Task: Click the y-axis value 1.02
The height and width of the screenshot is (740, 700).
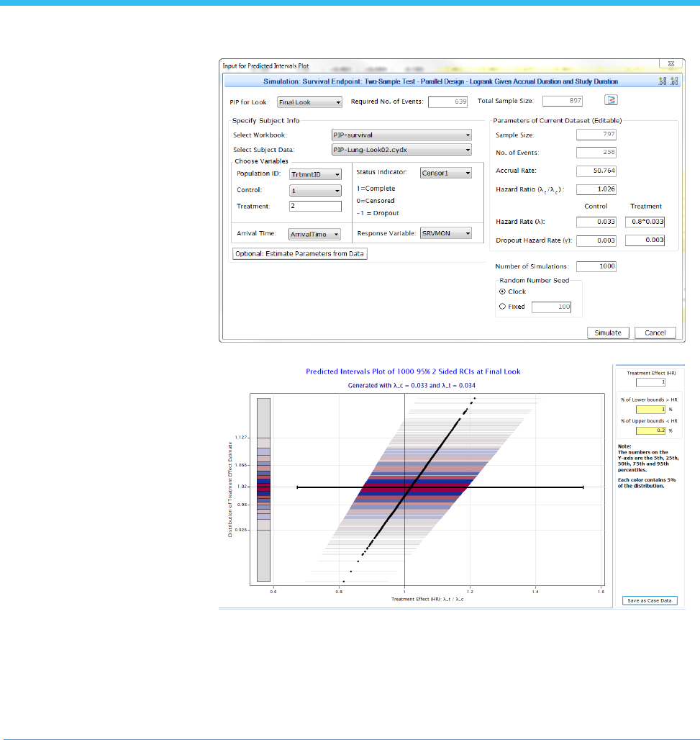Action: click(x=242, y=487)
